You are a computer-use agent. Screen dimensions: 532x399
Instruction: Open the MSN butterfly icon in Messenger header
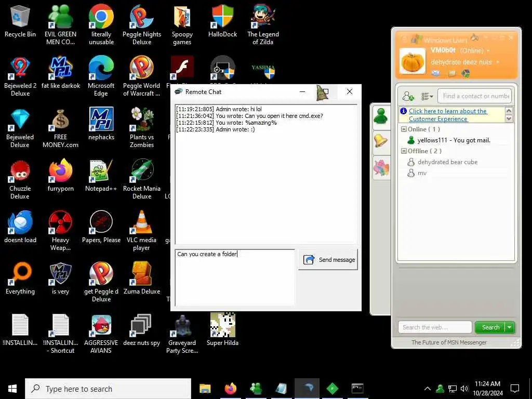coord(466,73)
